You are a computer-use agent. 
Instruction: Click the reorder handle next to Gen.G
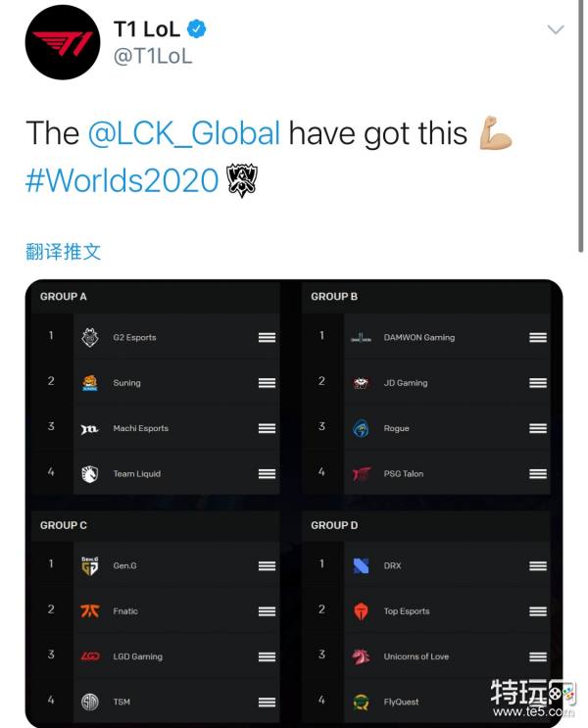pos(267,565)
